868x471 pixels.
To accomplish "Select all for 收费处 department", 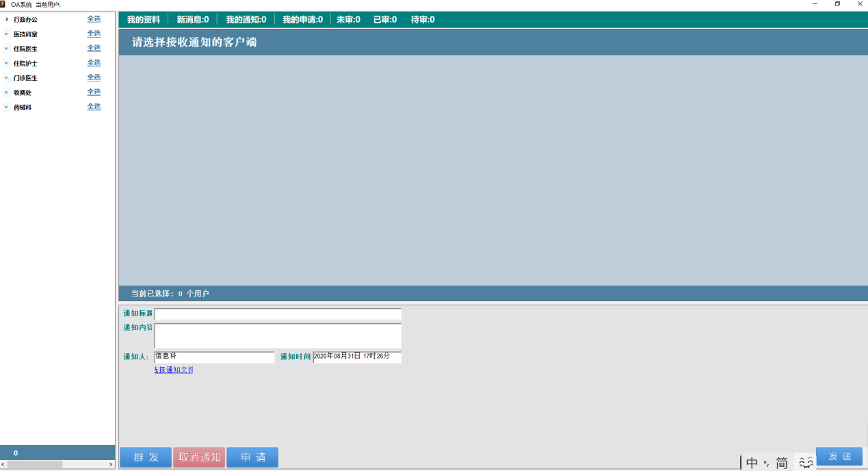I will pyautogui.click(x=94, y=92).
